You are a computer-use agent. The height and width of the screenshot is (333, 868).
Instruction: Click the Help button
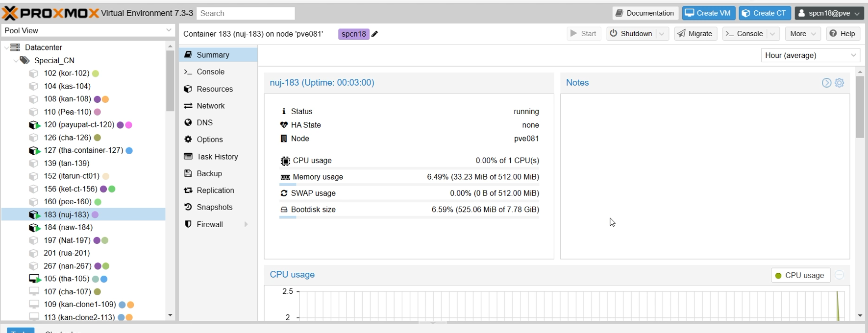(x=843, y=34)
